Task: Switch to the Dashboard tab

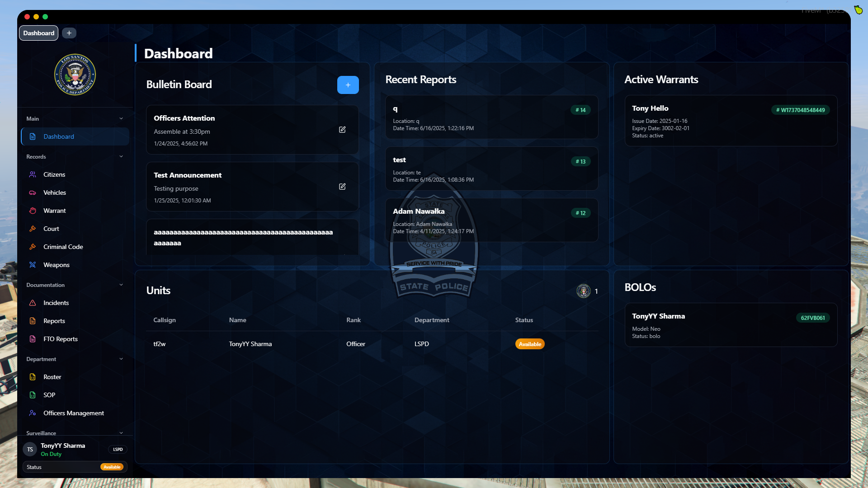Action: click(38, 33)
